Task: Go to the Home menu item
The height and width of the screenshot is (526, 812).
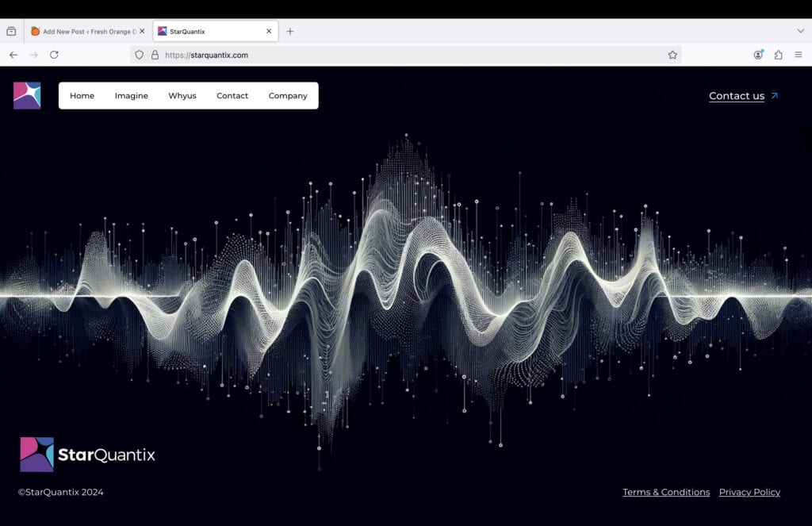Action: click(82, 96)
